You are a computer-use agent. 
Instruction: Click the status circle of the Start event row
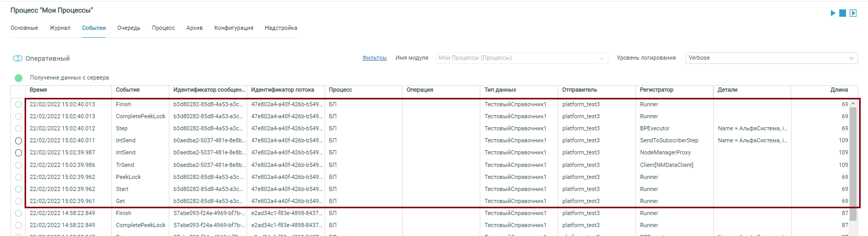19,189
